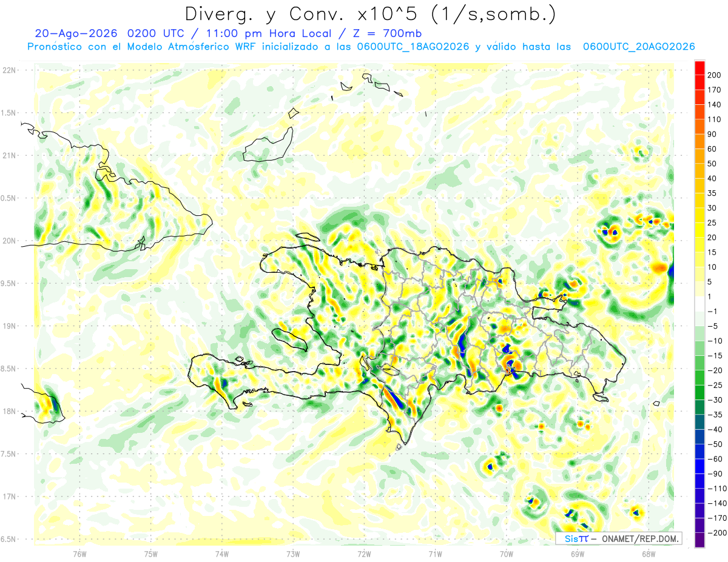
Task: Click the -90 value on the color scale
Action: click(714, 474)
